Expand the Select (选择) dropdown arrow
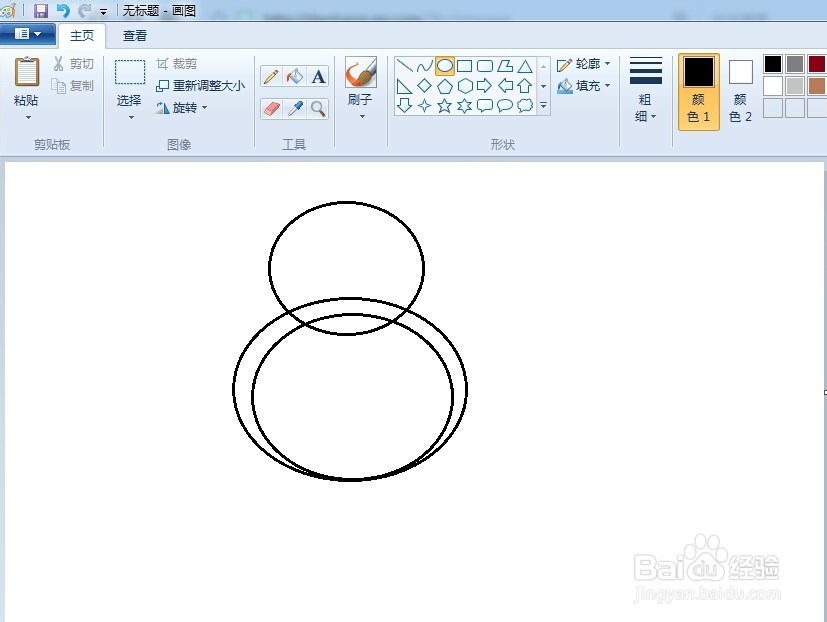This screenshot has height=622, width=827. click(x=130, y=118)
